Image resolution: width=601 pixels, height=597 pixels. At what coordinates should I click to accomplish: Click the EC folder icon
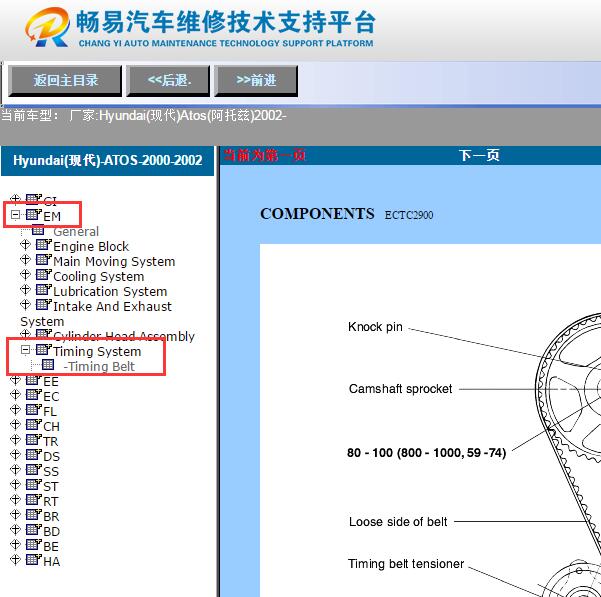point(33,394)
